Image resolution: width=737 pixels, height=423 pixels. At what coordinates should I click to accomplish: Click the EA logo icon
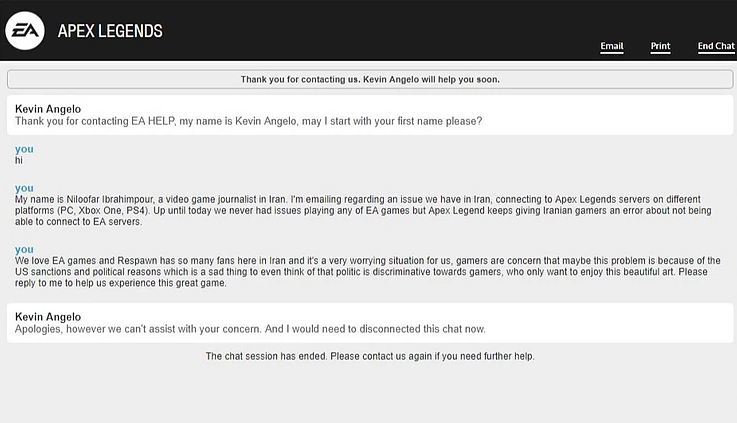click(25, 31)
